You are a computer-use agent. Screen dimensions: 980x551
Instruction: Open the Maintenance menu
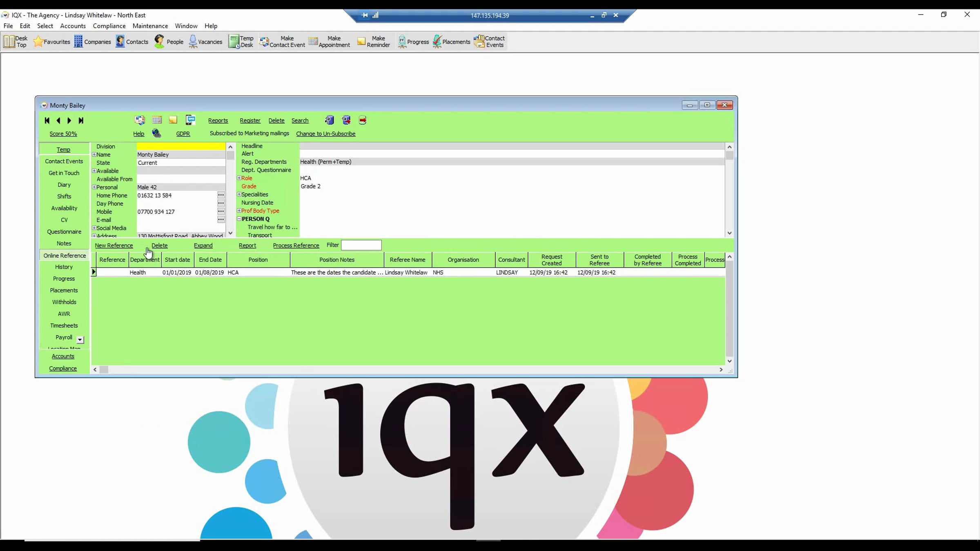coord(150,26)
